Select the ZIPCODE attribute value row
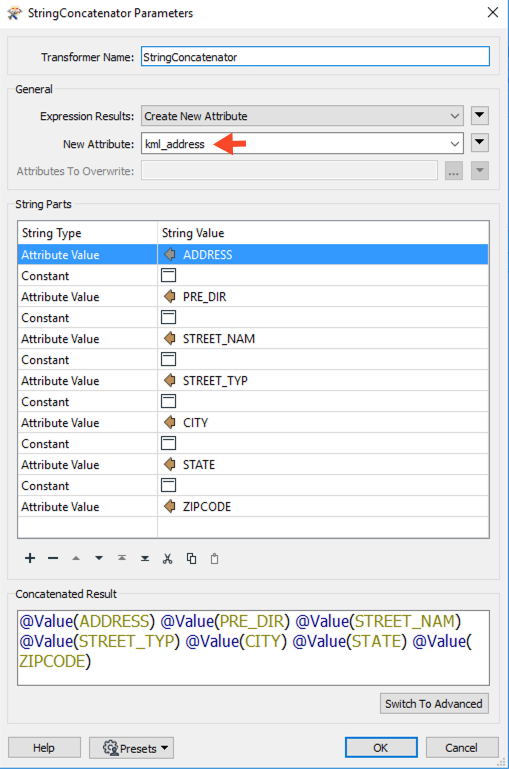The height and width of the screenshot is (769, 509). click(x=253, y=507)
